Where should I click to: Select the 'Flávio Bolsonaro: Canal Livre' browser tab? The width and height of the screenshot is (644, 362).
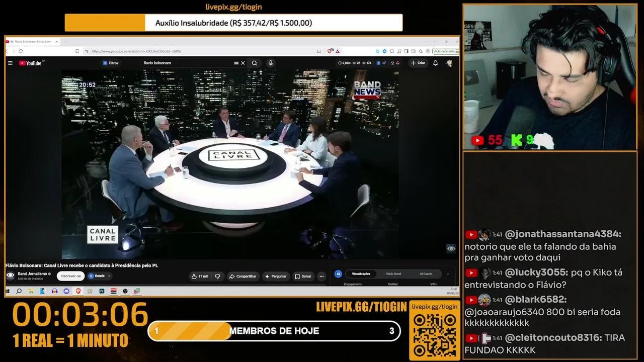point(32,42)
